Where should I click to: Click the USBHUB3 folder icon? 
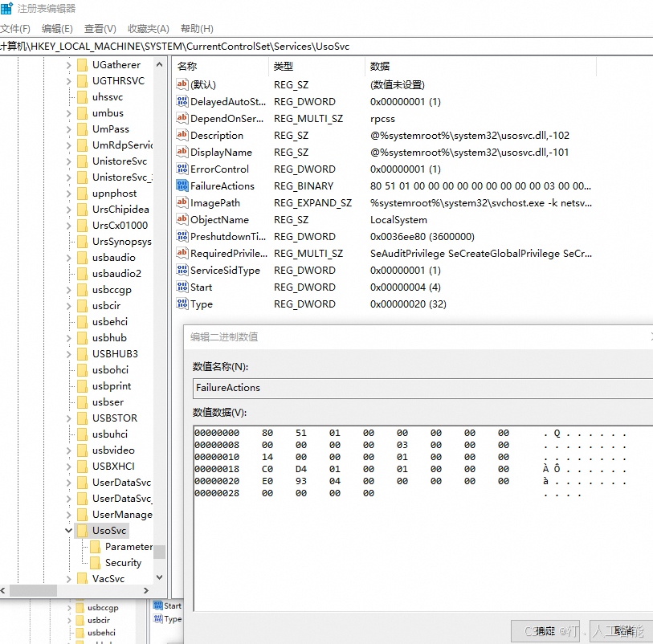[83, 354]
